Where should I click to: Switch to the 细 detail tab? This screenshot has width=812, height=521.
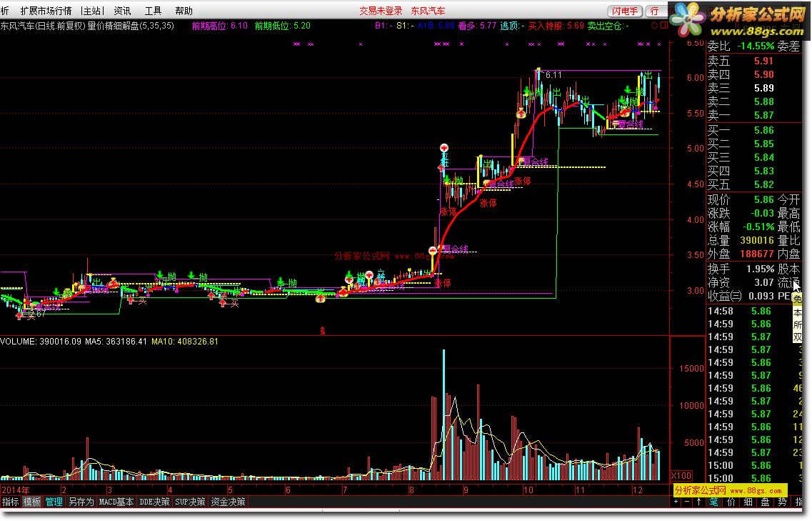pos(748,502)
